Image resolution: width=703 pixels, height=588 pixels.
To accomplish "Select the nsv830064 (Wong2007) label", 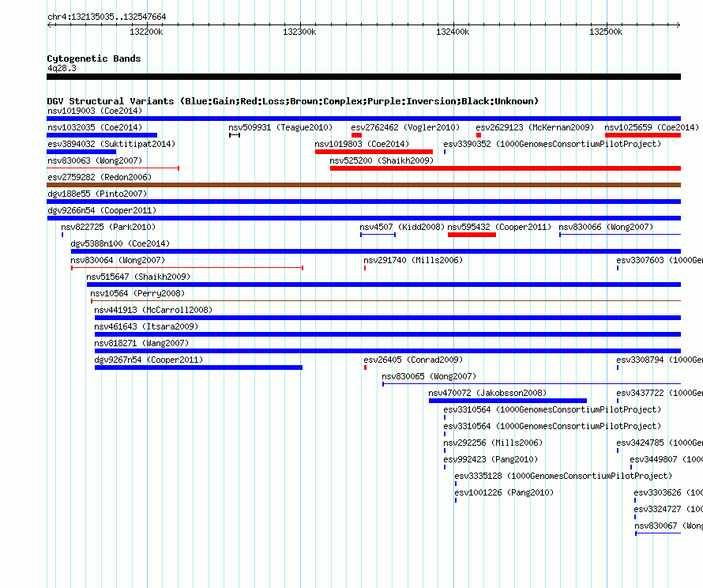I will [x=118, y=260].
